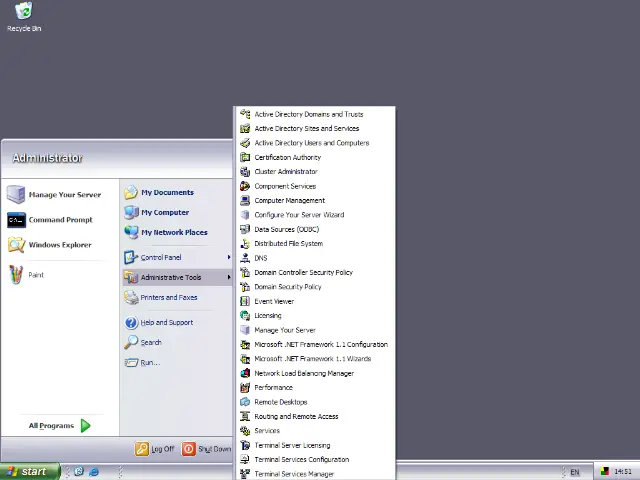Viewport: 640px width, 480px height.
Task: Open Event Viewer icon
Action: coord(245,301)
